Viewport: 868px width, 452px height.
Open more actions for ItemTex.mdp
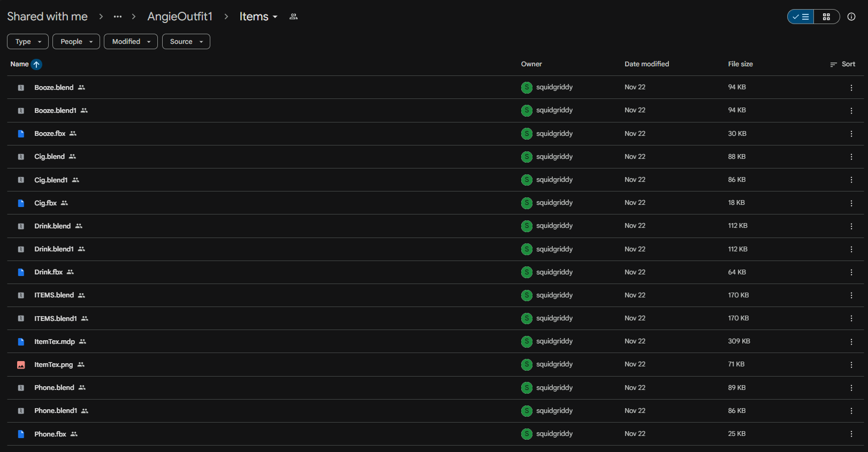tap(851, 342)
